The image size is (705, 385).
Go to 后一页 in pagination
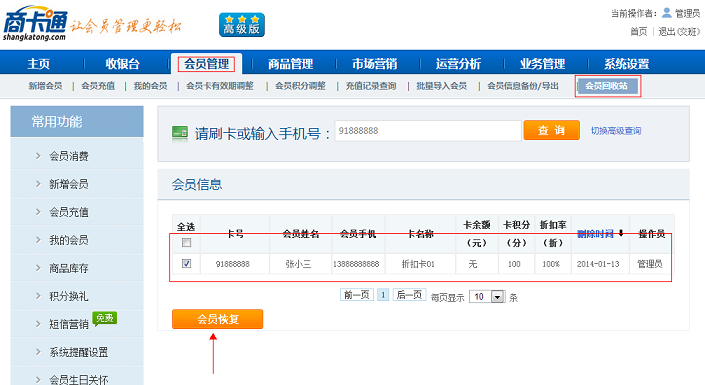[x=409, y=295]
